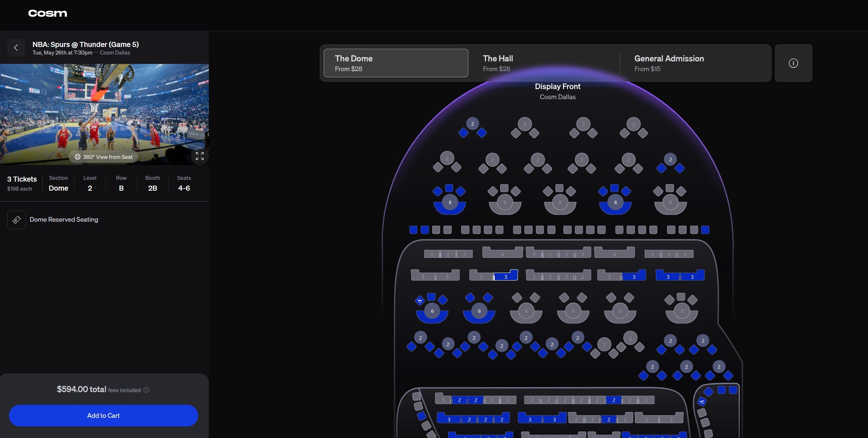Viewport: 868px width, 438px height.
Task: Click the "Cosm Dallas" venue text beside the date
Action: 115,53
